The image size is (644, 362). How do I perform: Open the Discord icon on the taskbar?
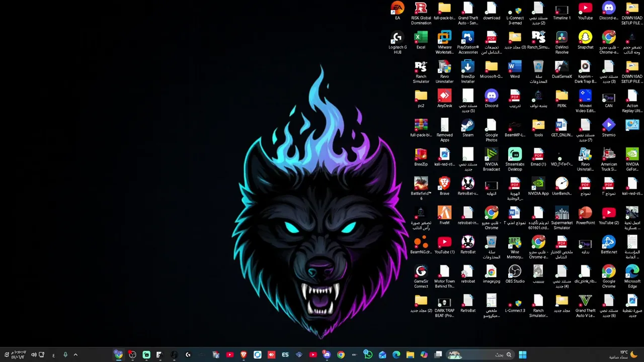pos(327,355)
